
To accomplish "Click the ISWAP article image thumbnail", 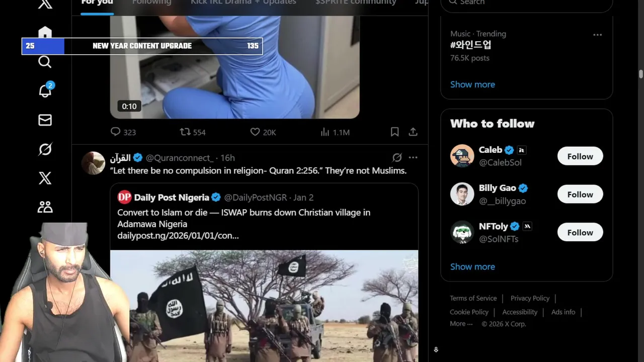I will (264, 306).
